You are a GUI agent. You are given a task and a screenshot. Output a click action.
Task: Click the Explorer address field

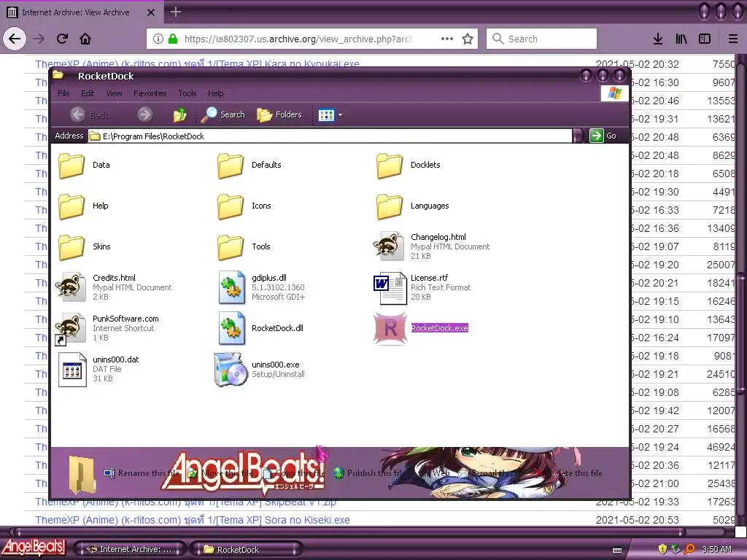(330, 136)
